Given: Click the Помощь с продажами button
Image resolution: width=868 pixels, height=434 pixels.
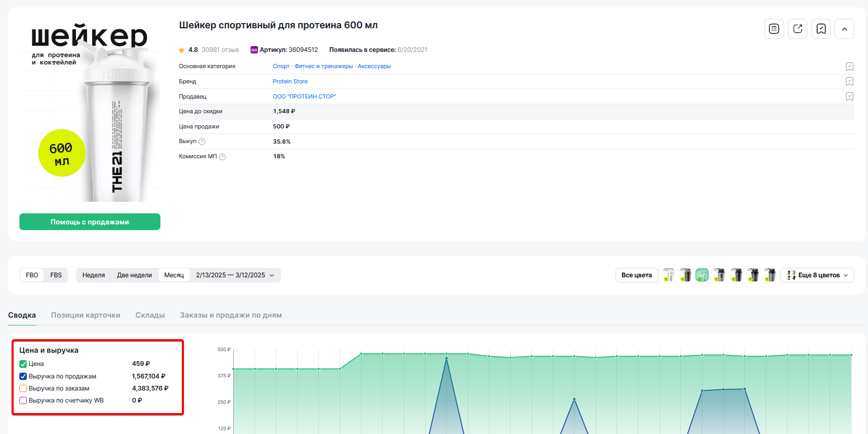Looking at the screenshot, I should (90, 222).
